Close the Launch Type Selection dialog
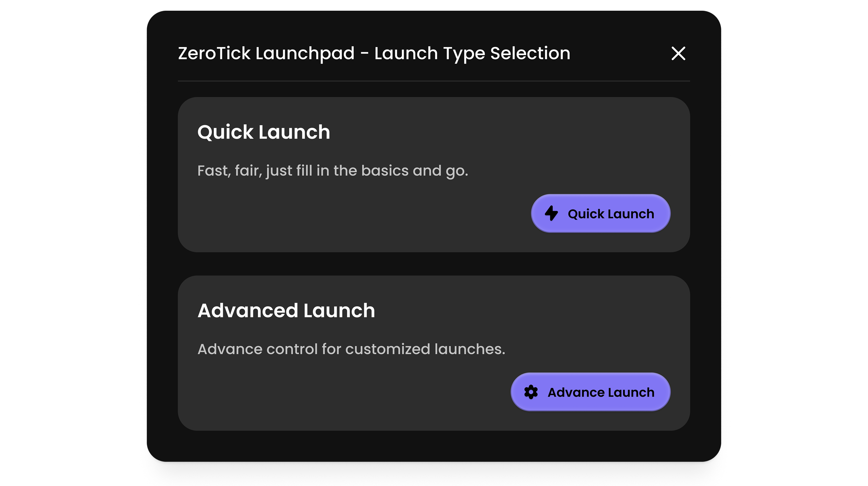 coord(678,54)
